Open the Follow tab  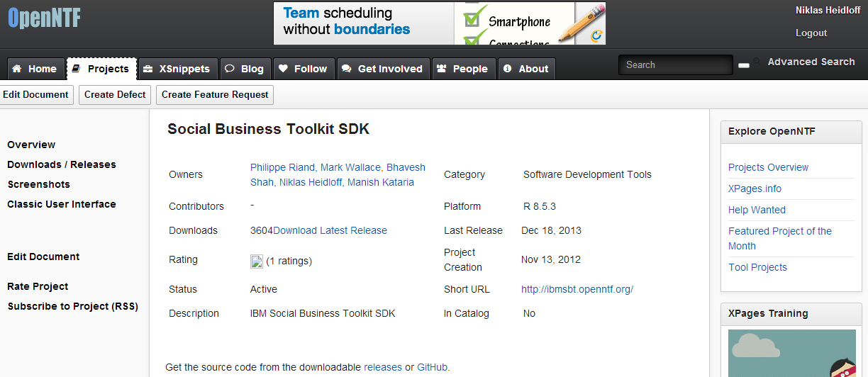pyautogui.click(x=304, y=69)
